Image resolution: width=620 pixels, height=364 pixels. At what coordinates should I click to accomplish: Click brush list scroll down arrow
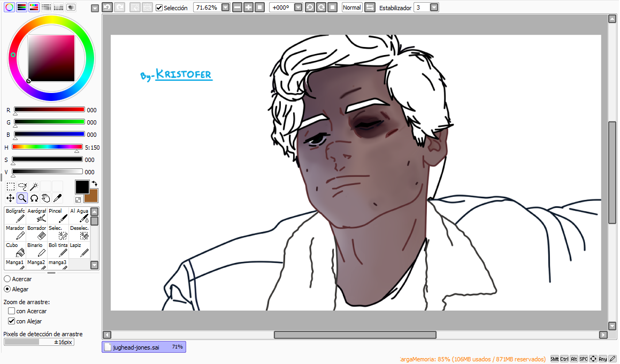click(95, 265)
